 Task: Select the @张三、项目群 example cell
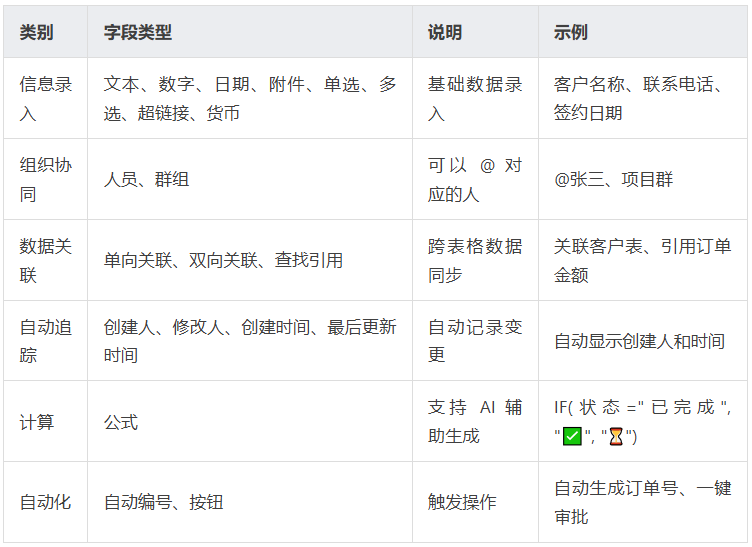click(x=643, y=179)
